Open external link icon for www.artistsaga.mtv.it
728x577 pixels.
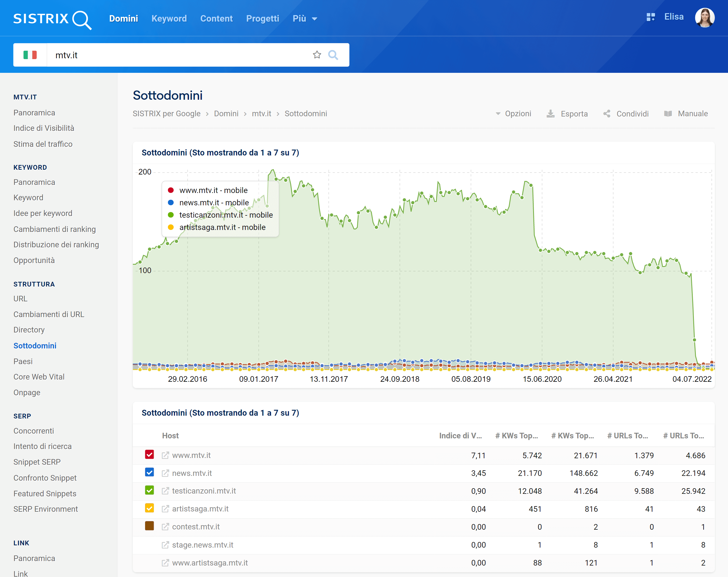coord(165,563)
